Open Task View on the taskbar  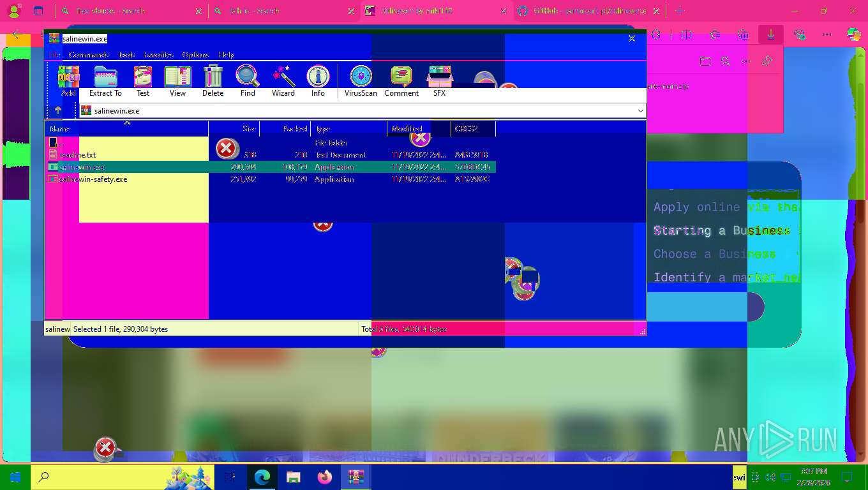pos(230,477)
